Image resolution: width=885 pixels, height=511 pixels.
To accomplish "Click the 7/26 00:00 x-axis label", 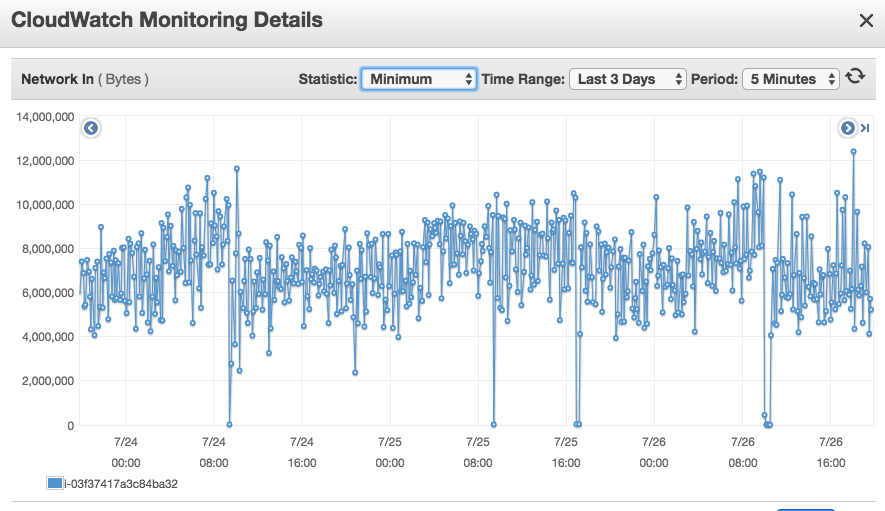I will (x=654, y=452).
